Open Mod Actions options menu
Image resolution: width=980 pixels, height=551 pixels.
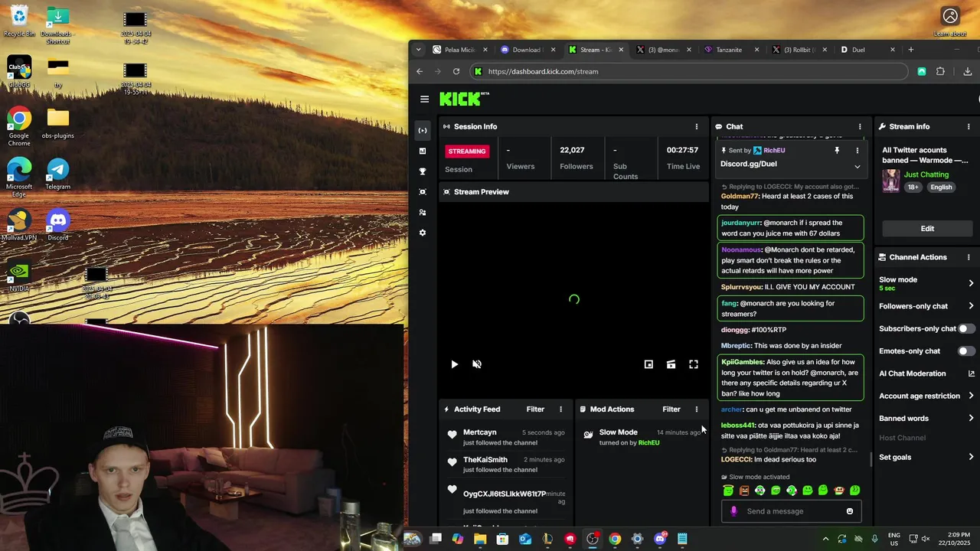[697, 409]
